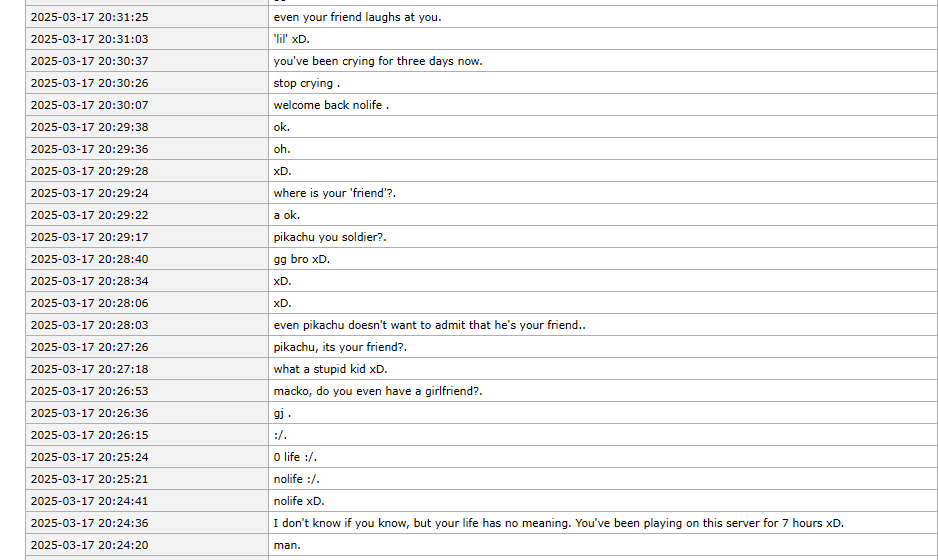Click the 'man.' message cell
938x560 pixels.
click(287, 545)
